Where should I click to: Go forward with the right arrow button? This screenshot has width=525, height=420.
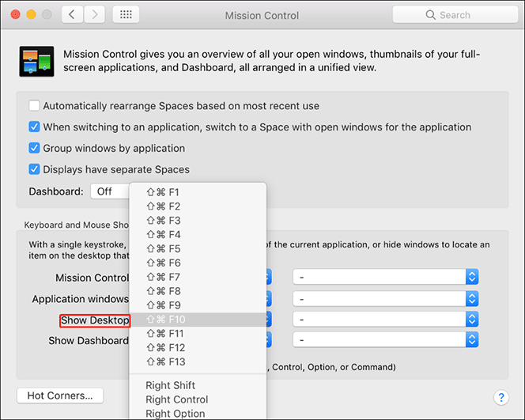point(94,15)
